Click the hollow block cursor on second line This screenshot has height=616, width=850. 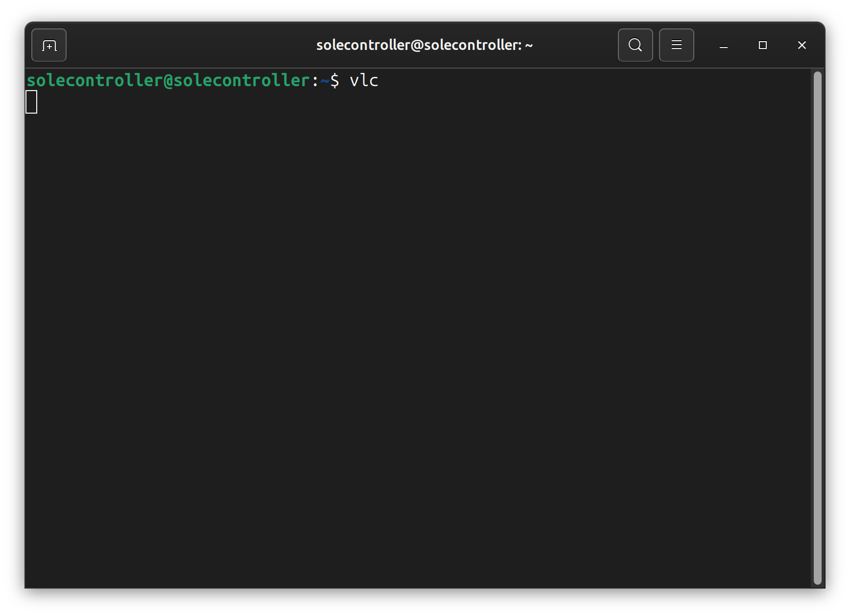(31, 102)
